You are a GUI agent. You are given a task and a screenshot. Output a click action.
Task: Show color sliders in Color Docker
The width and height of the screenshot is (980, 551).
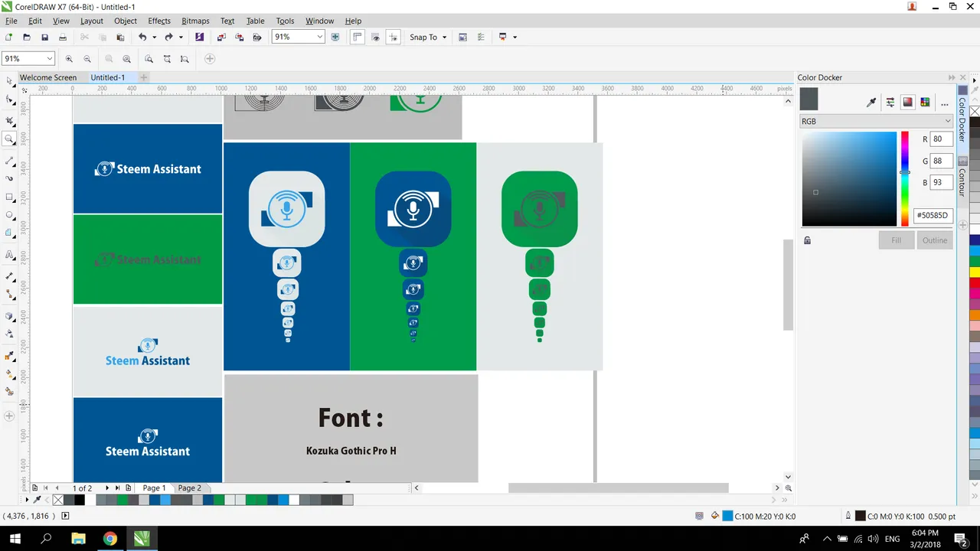[890, 102]
